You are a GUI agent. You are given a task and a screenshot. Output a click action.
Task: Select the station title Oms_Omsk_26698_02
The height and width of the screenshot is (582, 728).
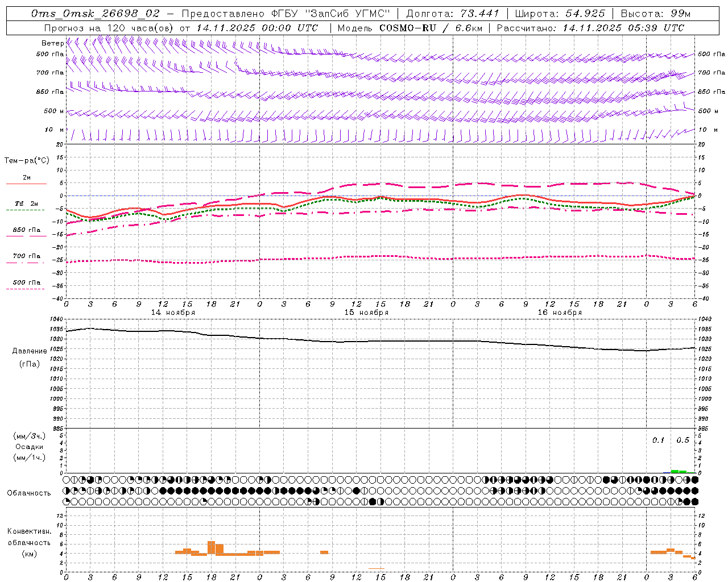pos(96,14)
